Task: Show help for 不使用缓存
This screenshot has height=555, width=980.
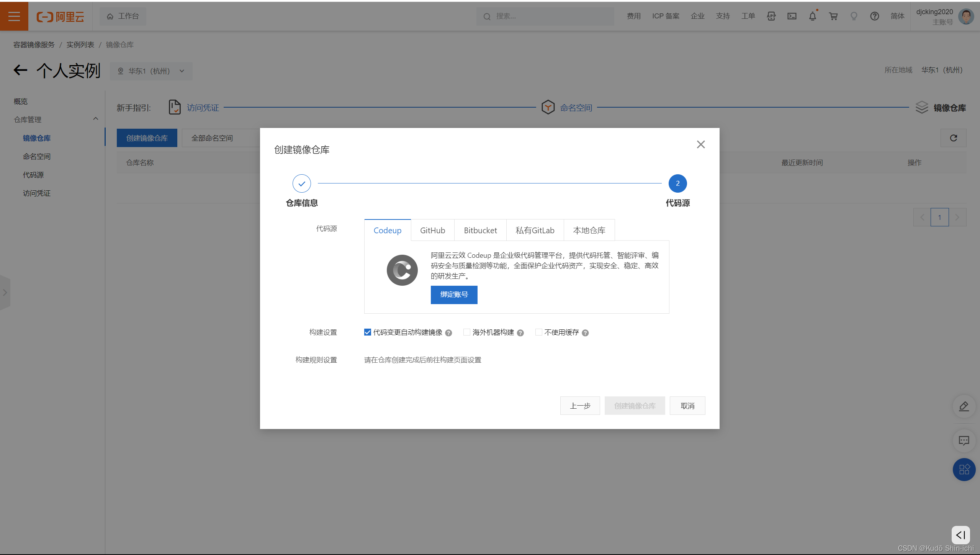Action: (586, 333)
